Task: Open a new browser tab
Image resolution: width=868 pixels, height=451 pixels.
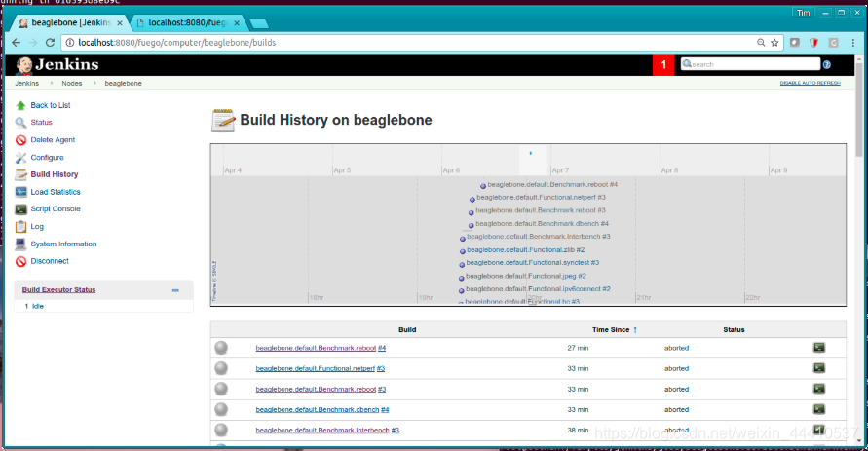Action: click(x=258, y=23)
